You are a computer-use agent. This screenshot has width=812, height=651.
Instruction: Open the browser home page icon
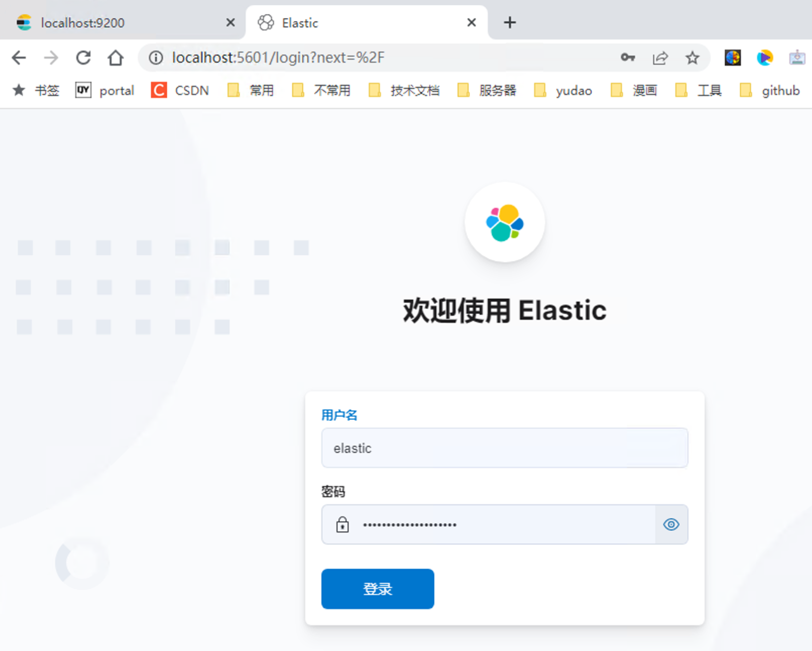coord(115,58)
